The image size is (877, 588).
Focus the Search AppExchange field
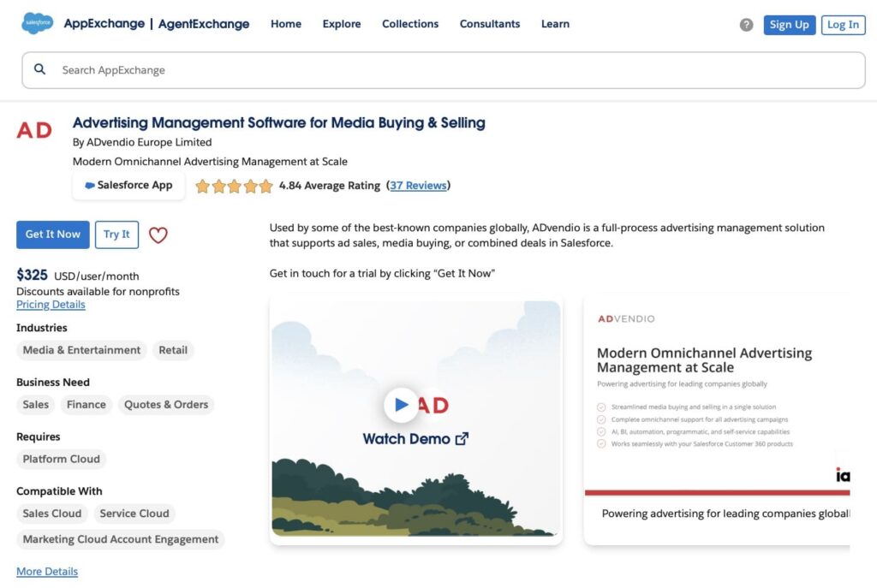[x=444, y=70]
